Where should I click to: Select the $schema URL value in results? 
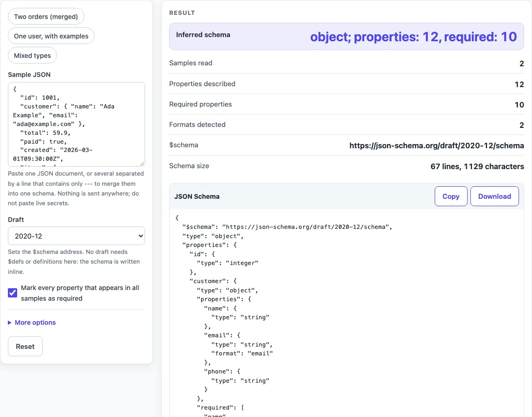coord(437,145)
